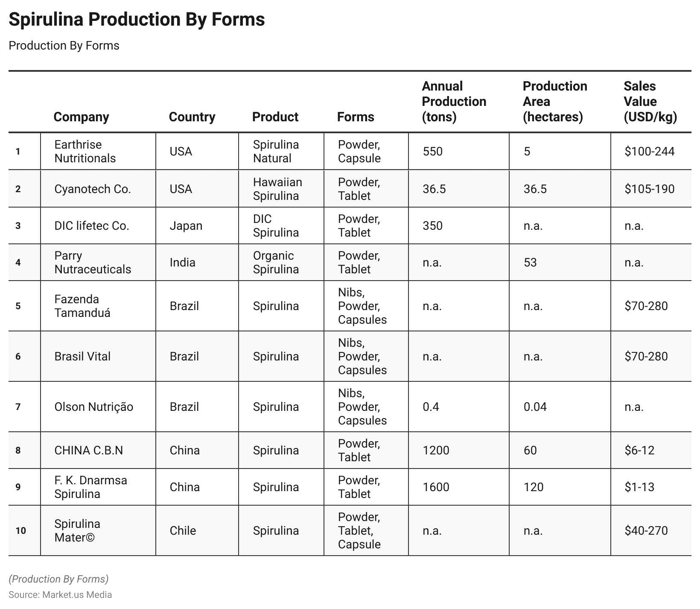
Task: Select the Production Area (hectares) header
Action: (554, 102)
